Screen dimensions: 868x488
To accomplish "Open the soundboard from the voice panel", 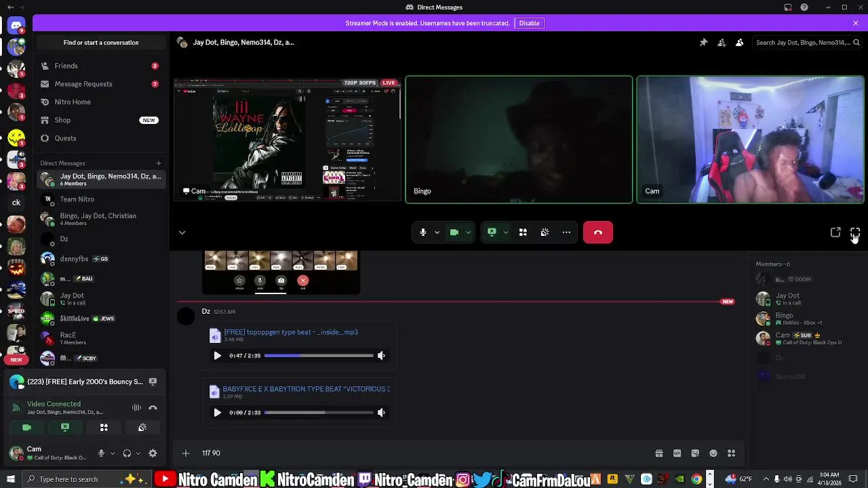I will (142, 428).
